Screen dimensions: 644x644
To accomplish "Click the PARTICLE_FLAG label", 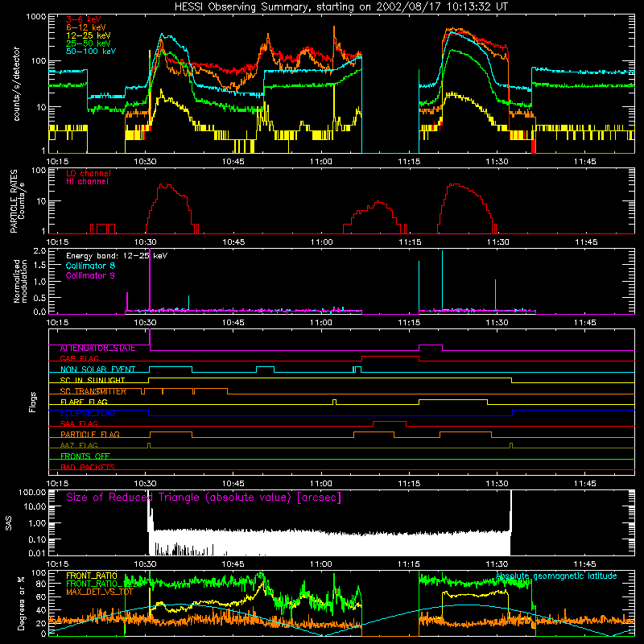I will click(90, 435).
